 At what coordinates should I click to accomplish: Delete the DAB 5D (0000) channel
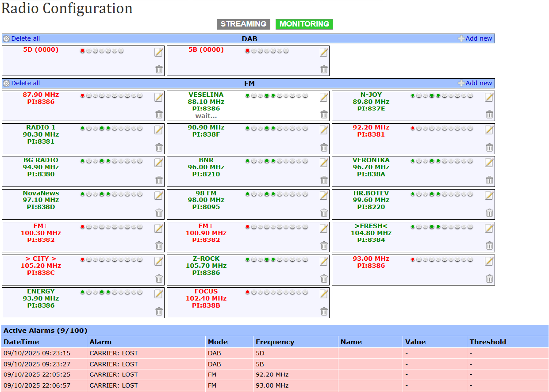[159, 69]
